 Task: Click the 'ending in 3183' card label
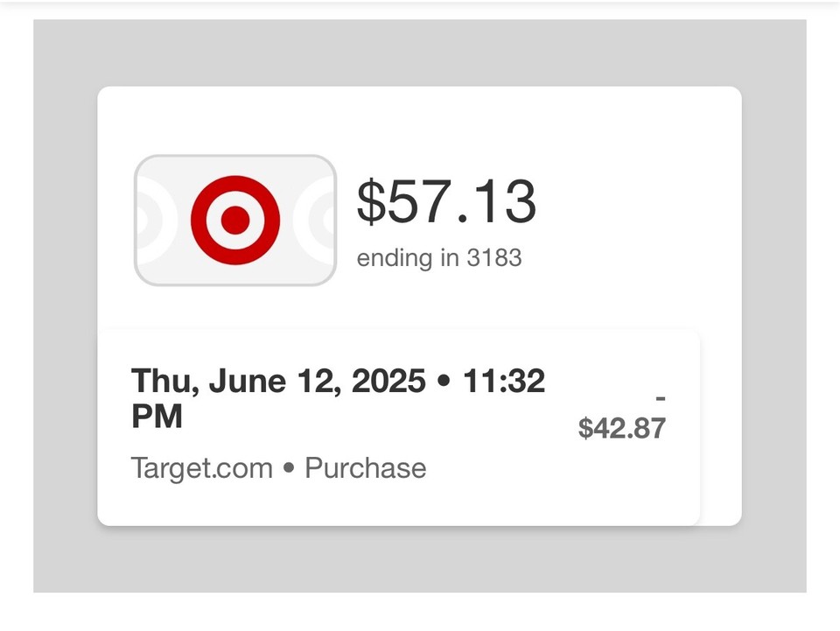pos(440,258)
